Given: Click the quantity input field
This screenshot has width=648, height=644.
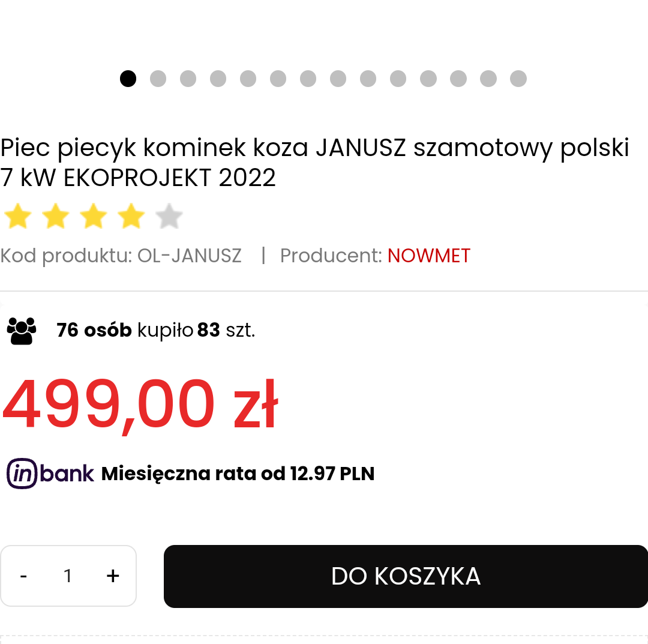Looking at the screenshot, I should tap(68, 576).
